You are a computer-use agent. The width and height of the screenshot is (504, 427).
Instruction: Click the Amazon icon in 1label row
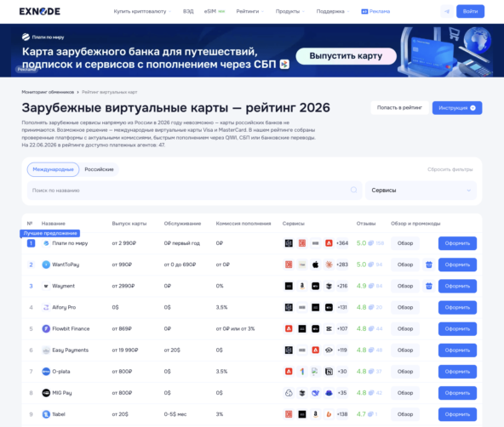click(315, 414)
